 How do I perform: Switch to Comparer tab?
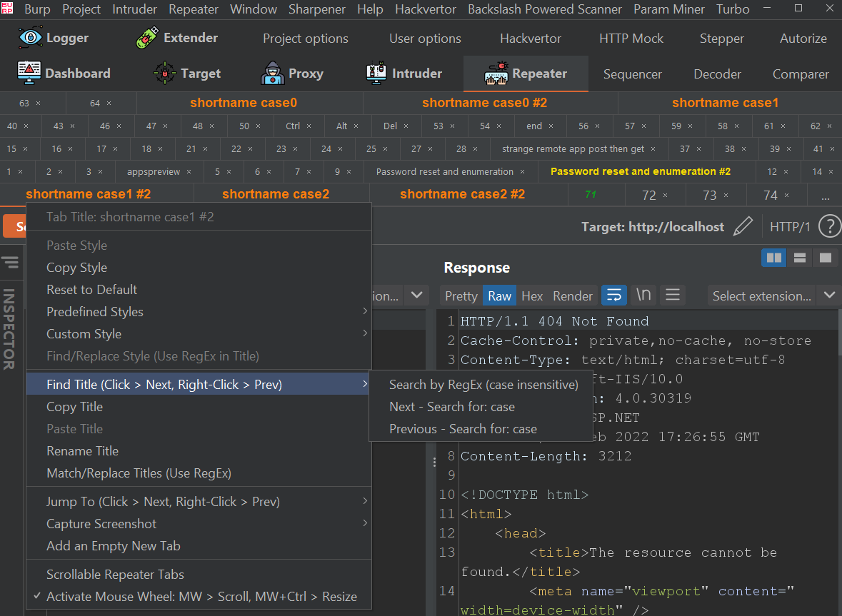(801, 74)
